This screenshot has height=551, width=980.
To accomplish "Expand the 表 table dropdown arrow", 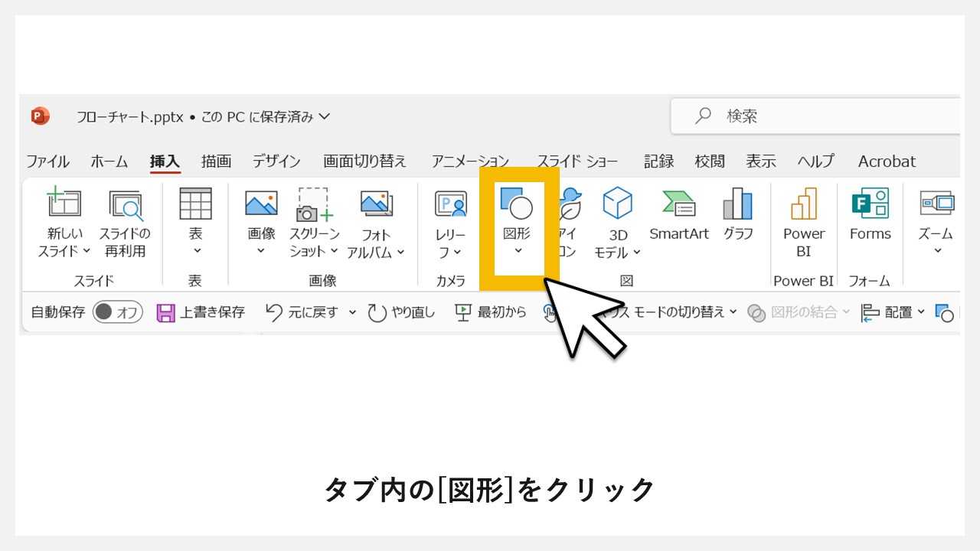I will [196, 251].
